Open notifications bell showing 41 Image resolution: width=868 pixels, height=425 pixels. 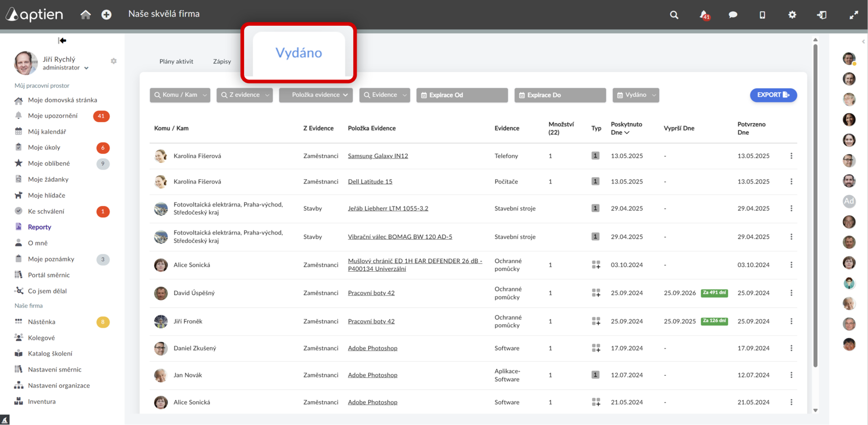pyautogui.click(x=704, y=15)
